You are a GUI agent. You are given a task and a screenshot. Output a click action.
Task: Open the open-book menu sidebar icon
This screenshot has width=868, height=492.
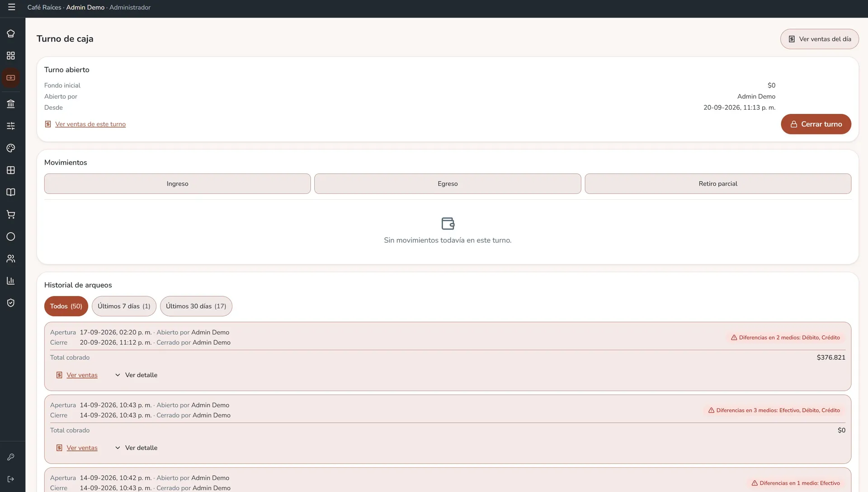tap(11, 192)
